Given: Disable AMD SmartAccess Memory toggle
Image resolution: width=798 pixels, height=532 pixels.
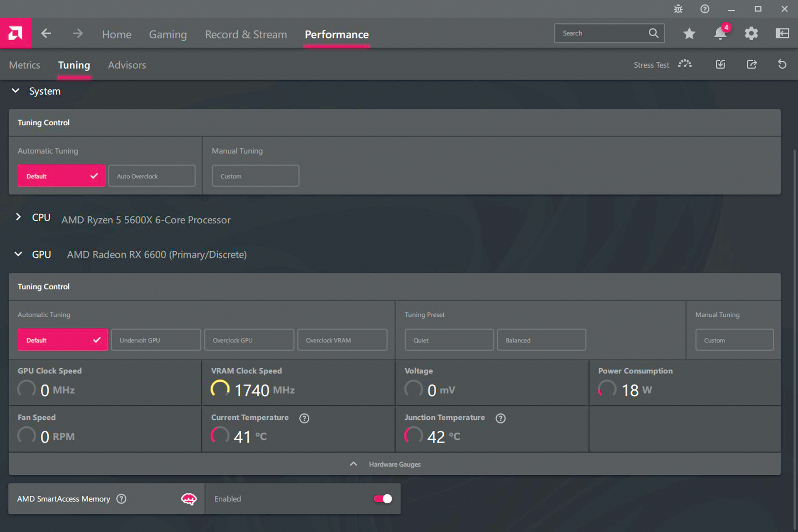Looking at the screenshot, I should (383, 499).
